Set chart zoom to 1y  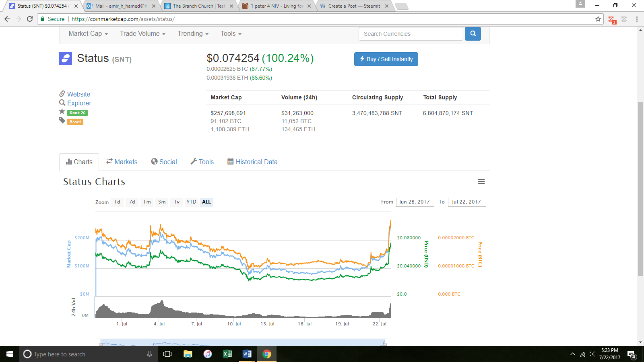177,202
